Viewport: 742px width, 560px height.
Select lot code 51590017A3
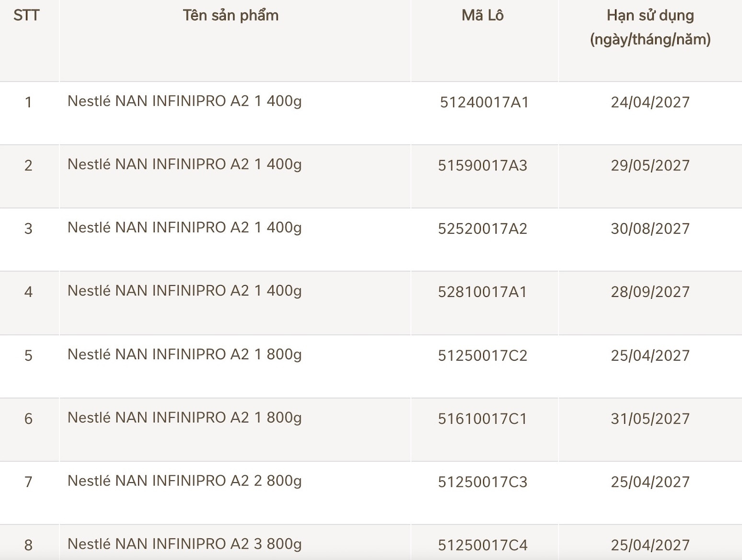(x=483, y=165)
